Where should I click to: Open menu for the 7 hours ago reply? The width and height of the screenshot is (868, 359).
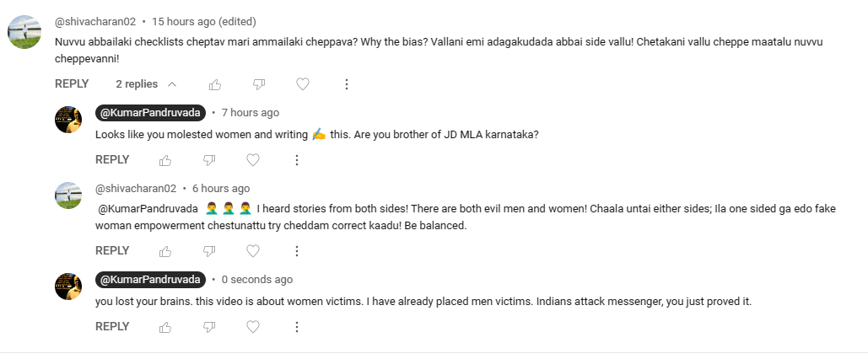pos(296,160)
